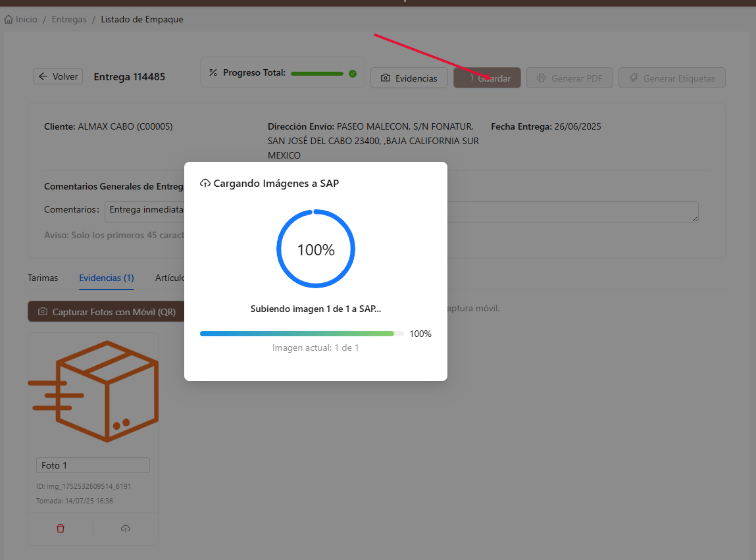Click the tag icon in Generar Etiquetas
Viewport: 756px width, 560px height.
[x=634, y=78]
